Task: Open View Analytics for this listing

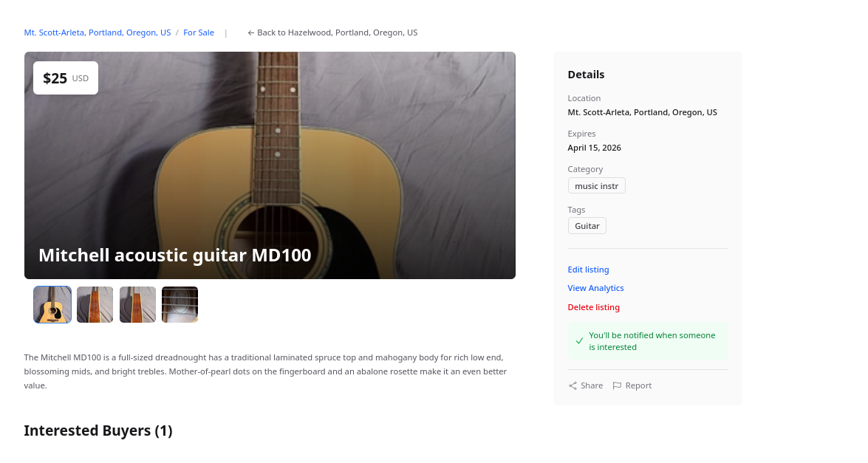Action: [595, 288]
